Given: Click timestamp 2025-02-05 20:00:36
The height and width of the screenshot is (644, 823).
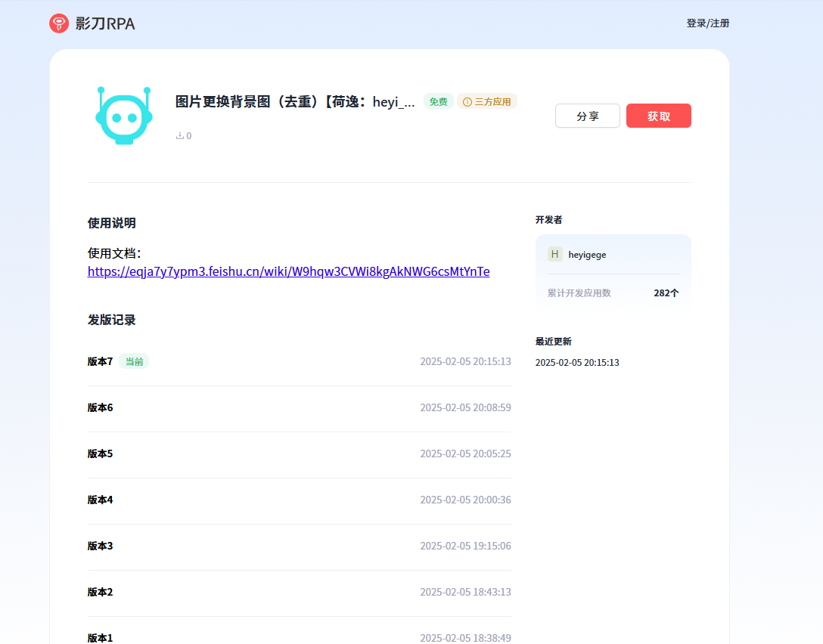Looking at the screenshot, I should [x=465, y=500].
